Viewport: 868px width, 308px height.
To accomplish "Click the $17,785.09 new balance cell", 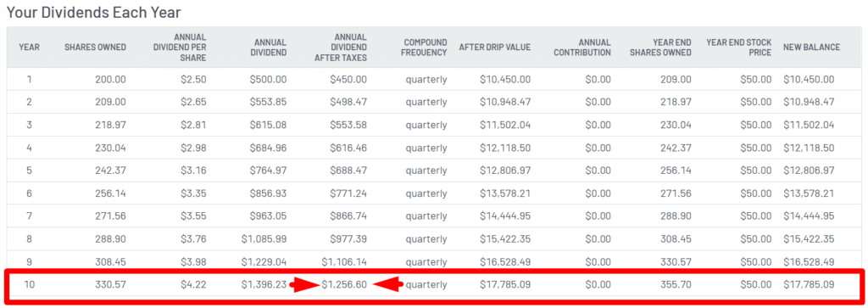I will coord(808,285).
